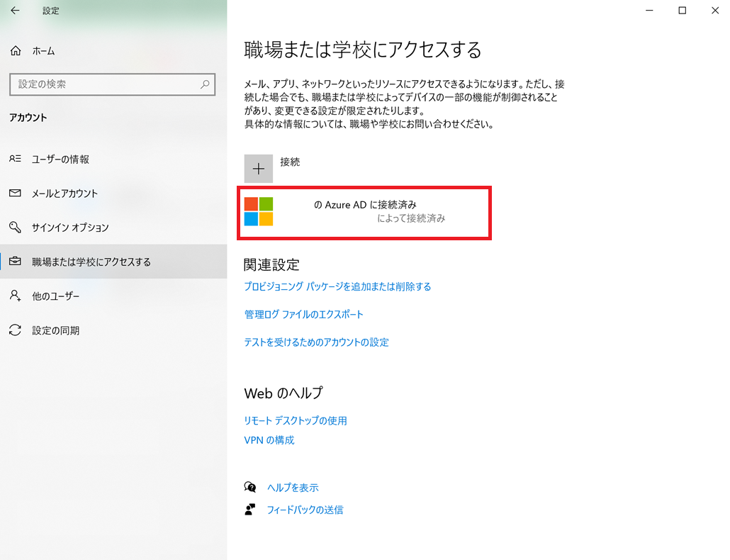Click the Web のヘルプ heading
Image resolution: width=730 pixels, height=560 pixels.
pos(283,393)
